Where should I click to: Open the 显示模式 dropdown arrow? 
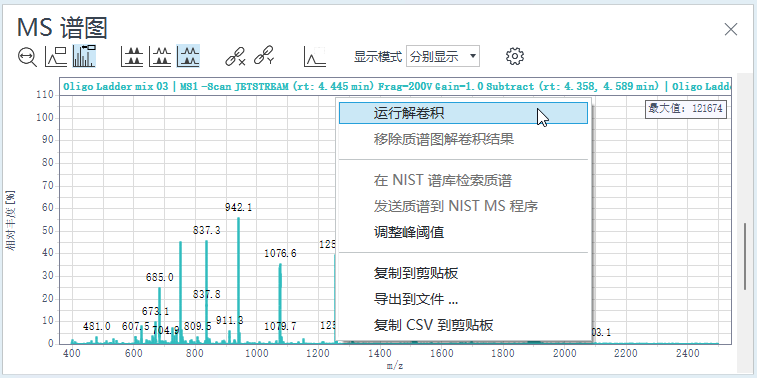[x=473, y=56]
